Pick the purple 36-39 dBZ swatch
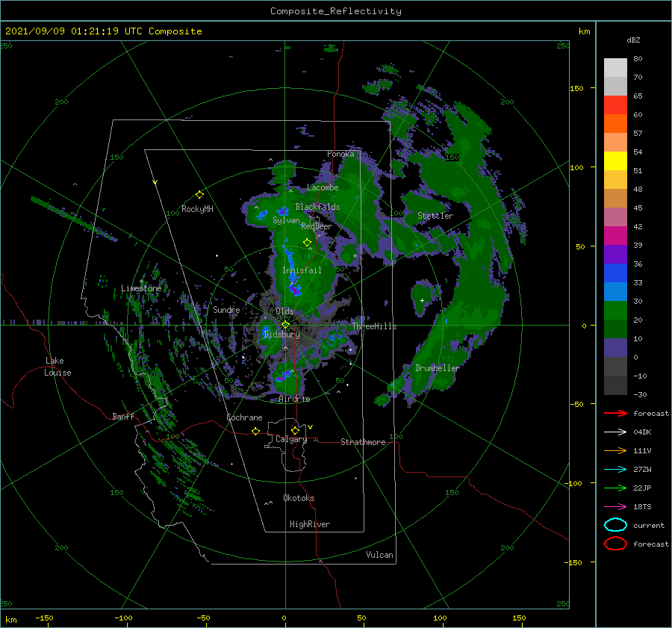The image size is (672, 628). pyautogui.click(x=615, y=255)
